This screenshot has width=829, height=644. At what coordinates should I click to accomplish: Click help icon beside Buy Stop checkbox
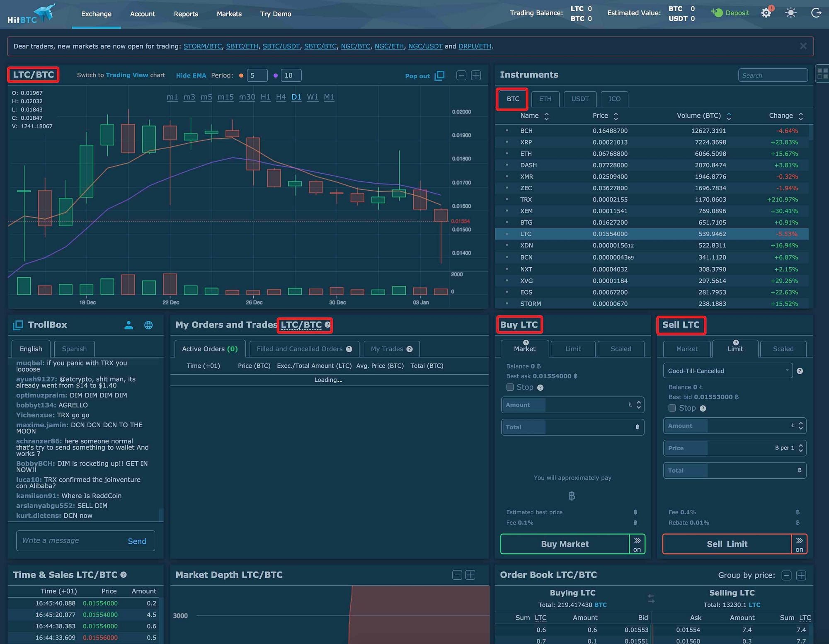coord(540,387)
